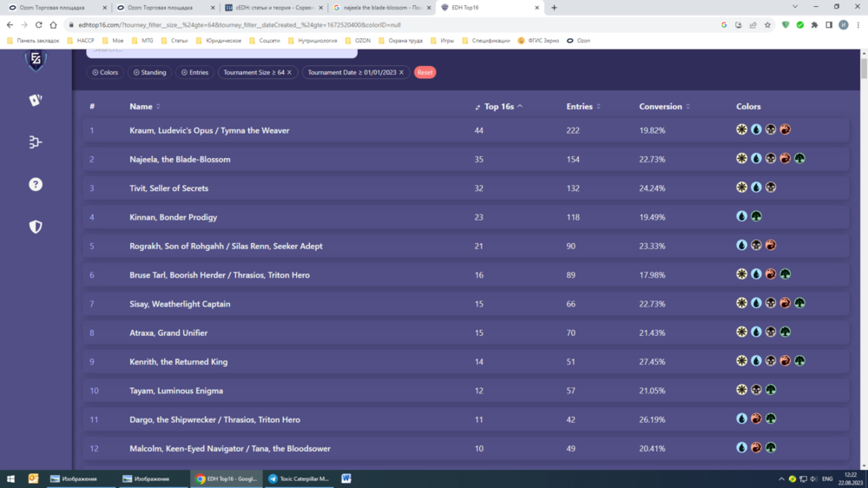Viewport: 868px width, 488px height.
Task: Add a Colors filter
Action: point(105,73)
